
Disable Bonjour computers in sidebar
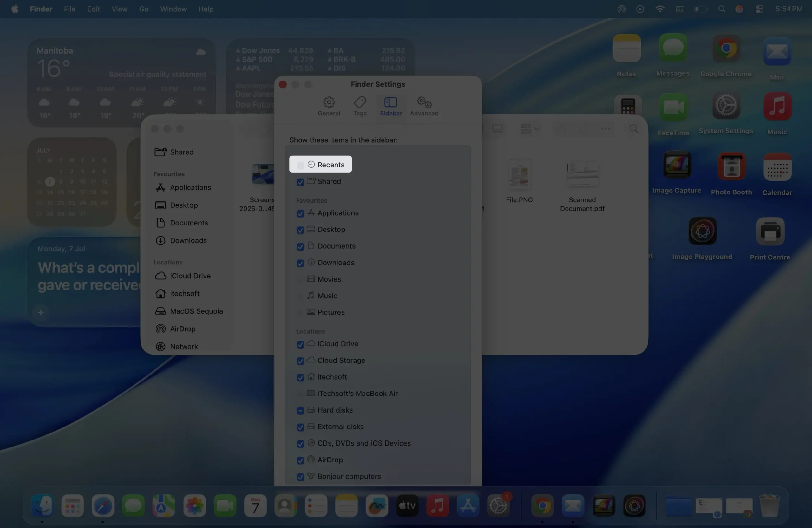pos(300,477)
